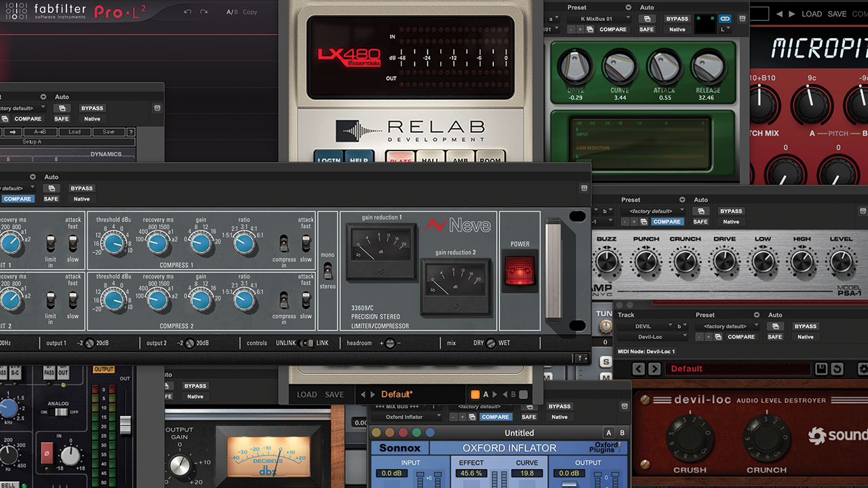Go to previous Devil-Loc preset arrow

pyautogui.click(x=638, y=369)
